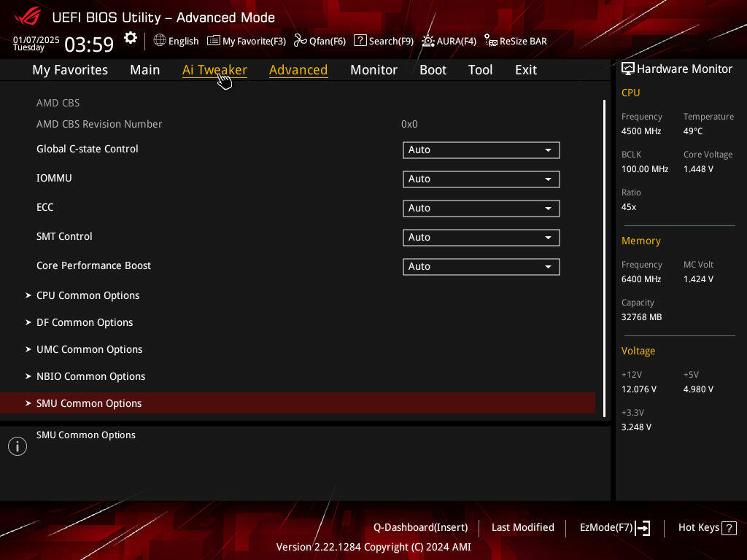Viewport: 747px width, 560px height.
Task: Click BCLK value 100.00 MHz
Action: (645, 169)
